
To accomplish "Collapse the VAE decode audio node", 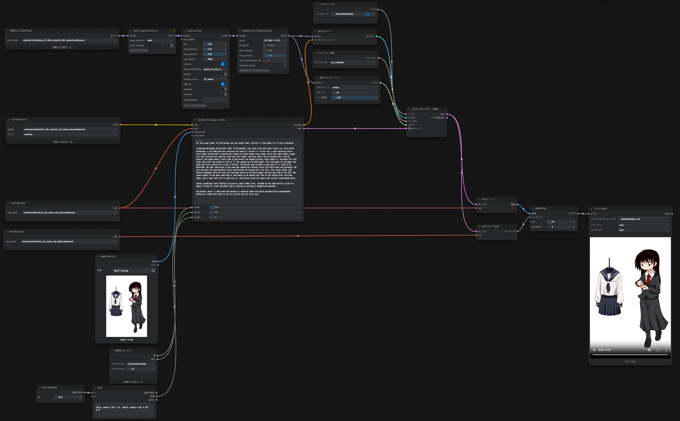I will click(479, 226).
